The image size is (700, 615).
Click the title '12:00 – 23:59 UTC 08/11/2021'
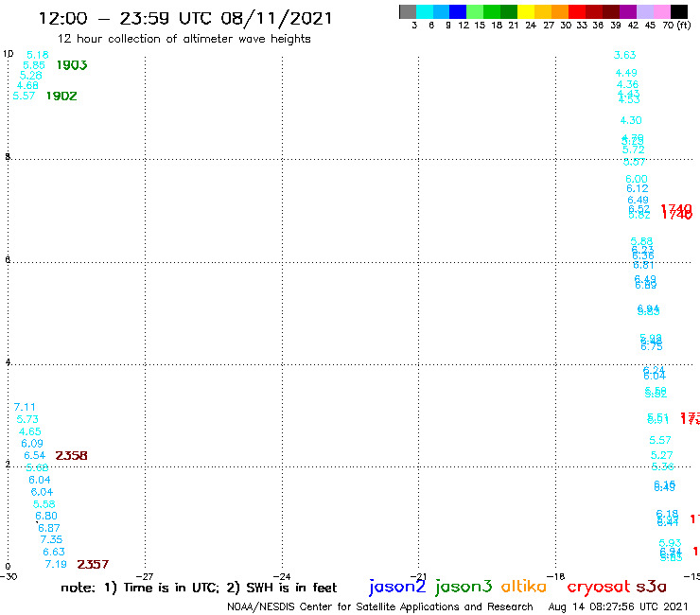coord(185,19)
